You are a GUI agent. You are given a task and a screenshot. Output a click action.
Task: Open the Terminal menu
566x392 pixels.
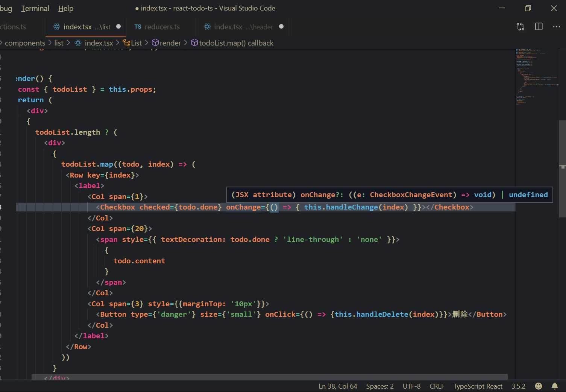tap(35, 8)
